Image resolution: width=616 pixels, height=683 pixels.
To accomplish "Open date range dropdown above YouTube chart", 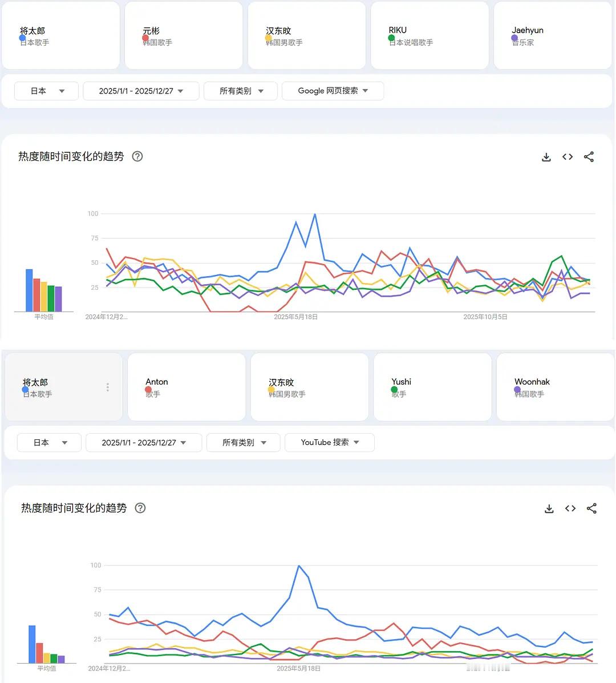I will pos(144,443).
